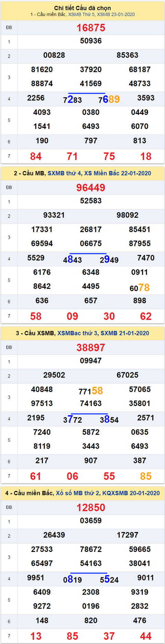Select third prize number 87955
The height and width of the screenshot is (644, 165).
[x=140, y=244]
